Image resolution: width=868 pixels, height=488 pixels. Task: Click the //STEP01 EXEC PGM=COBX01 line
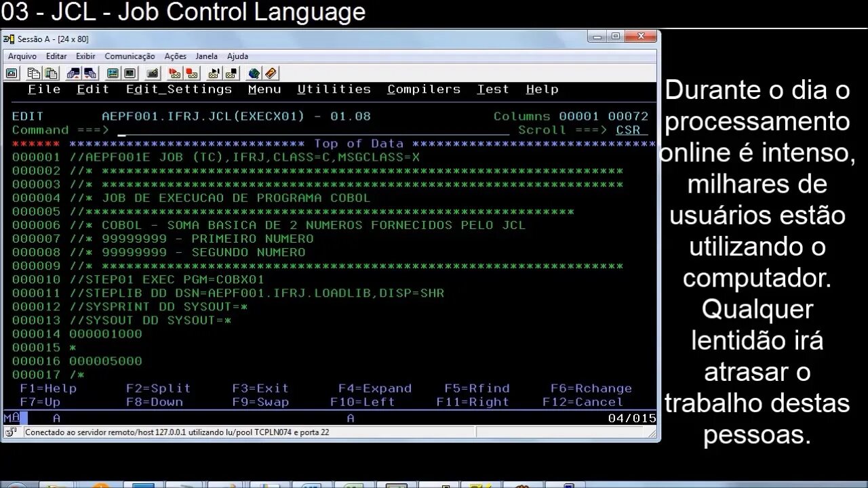click(x=167, y=279)
